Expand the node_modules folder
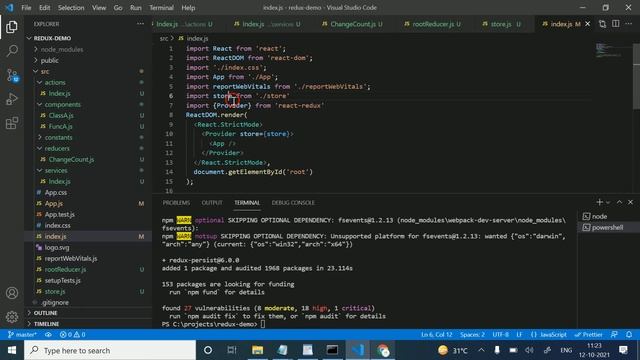The image size is (640, 360). tap(88, 49)
